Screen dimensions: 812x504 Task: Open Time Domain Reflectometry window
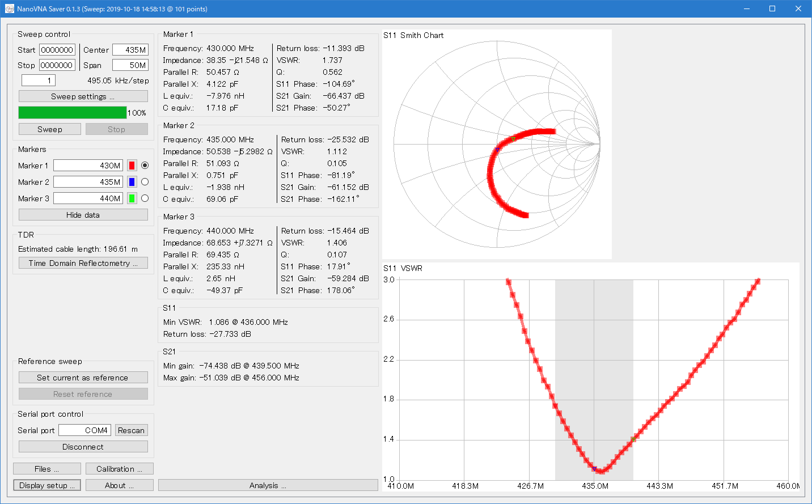click(83, 263)
